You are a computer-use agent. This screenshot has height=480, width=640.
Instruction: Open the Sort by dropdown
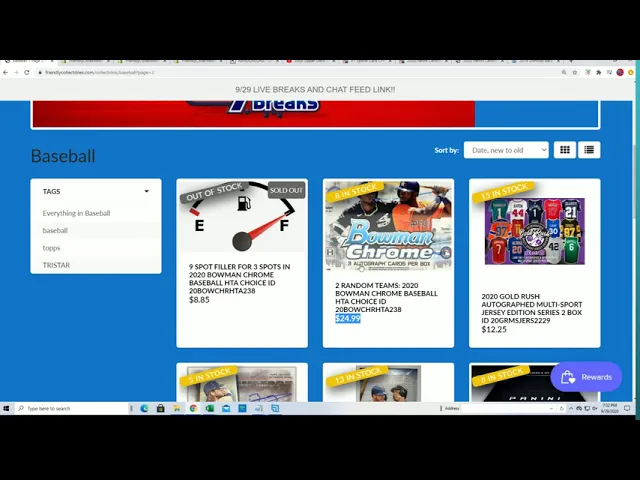coord(506,150)
